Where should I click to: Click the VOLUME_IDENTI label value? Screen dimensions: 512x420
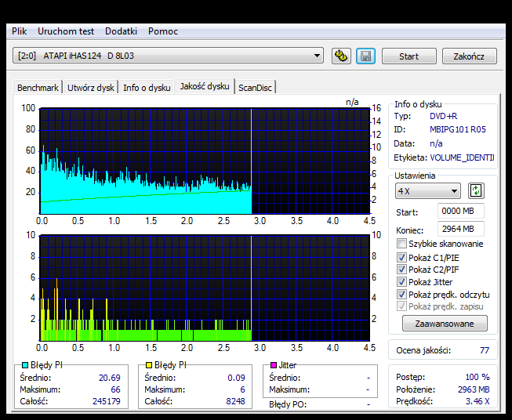[x=462, y=157]
